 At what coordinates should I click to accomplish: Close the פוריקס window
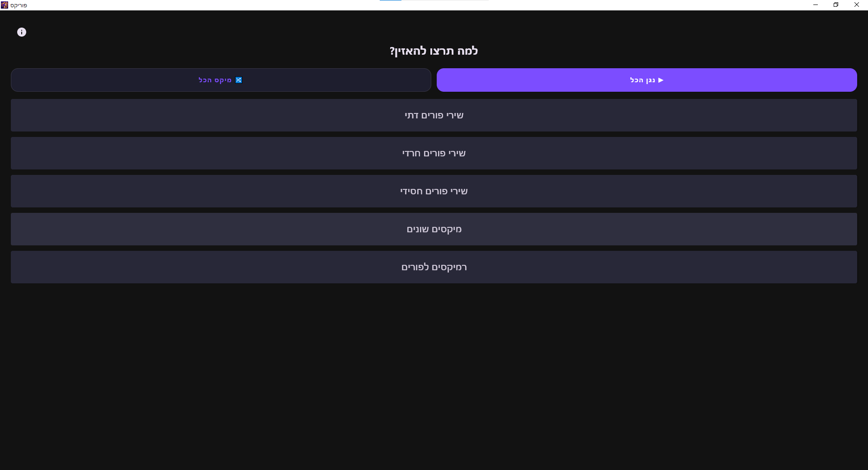pyautogui.click(x=857, y=5)
